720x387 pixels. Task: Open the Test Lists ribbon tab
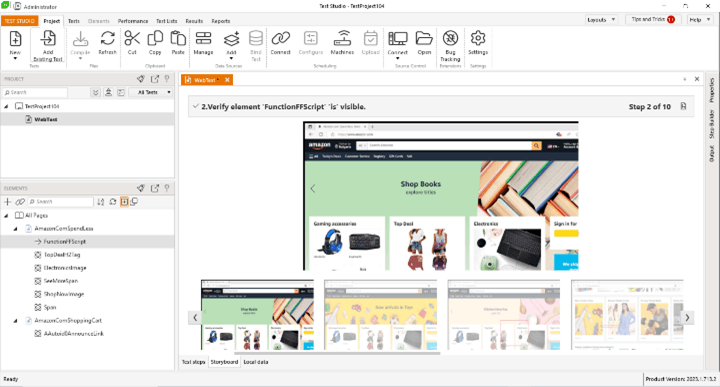tap(166, 21)
